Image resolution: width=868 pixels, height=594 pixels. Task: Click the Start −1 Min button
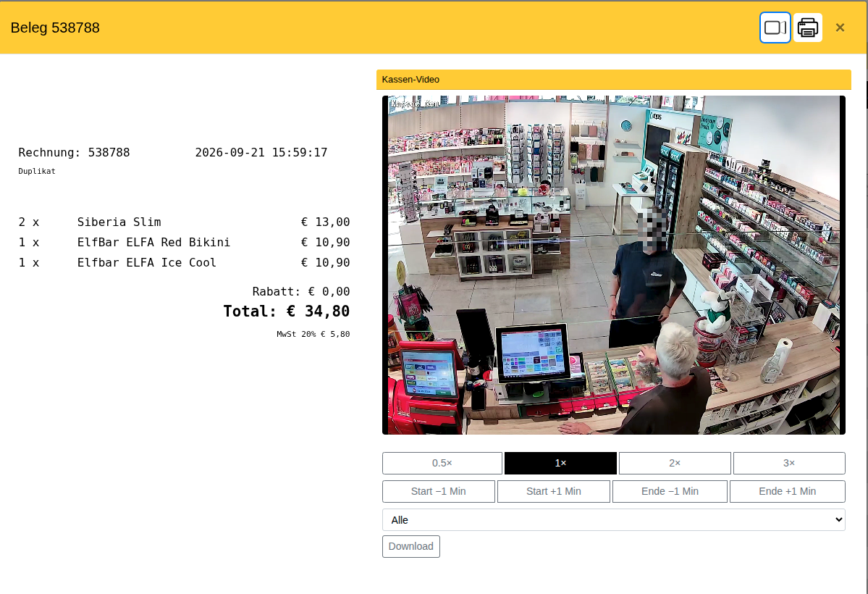[x=439, y=491]
